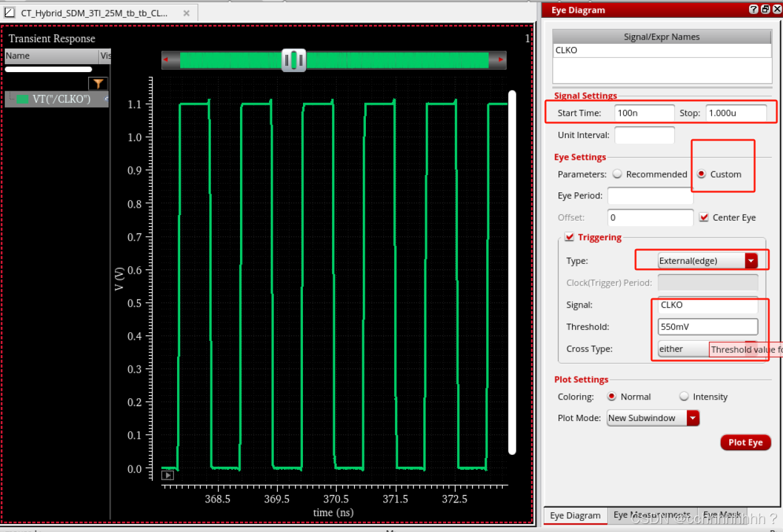The width and height of the screenshot is (783, 532).
Task: Open the trigger Type dropdown
Action: click(750, 261)
